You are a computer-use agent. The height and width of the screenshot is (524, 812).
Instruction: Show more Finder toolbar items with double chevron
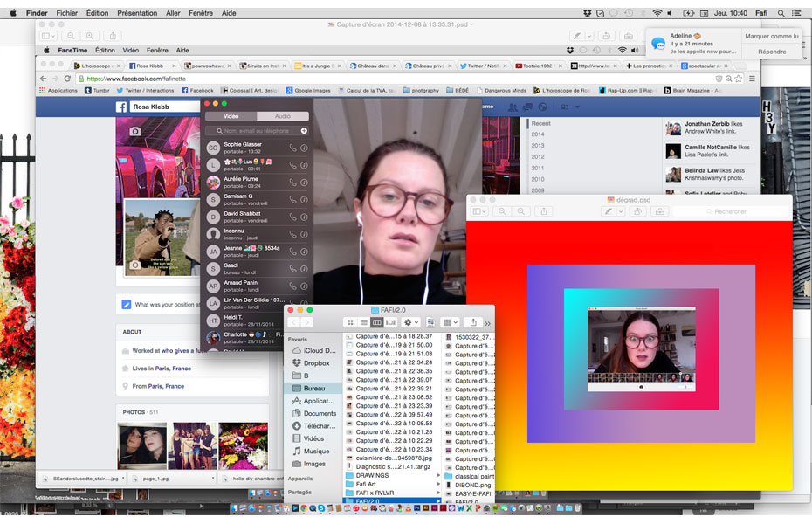click(x=487, y=323)
